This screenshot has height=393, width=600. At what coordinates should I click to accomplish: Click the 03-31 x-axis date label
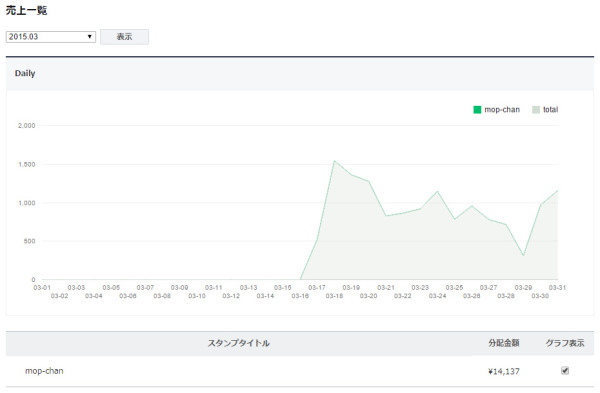[x=557, y=288]
